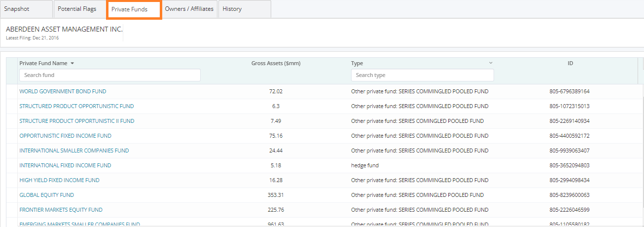This screenshot has width=644, height=227.
Task: Click the ID column header
Action: coord(570,63)
